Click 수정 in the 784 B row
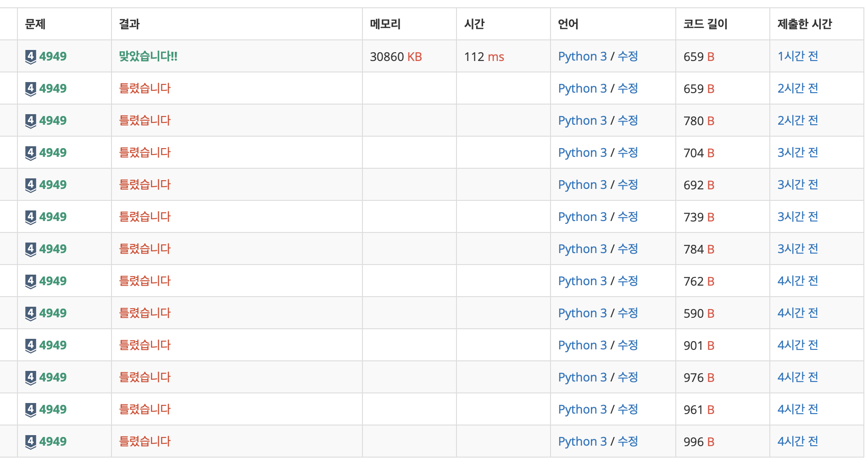Screen dimensions: 868x464 628,249
